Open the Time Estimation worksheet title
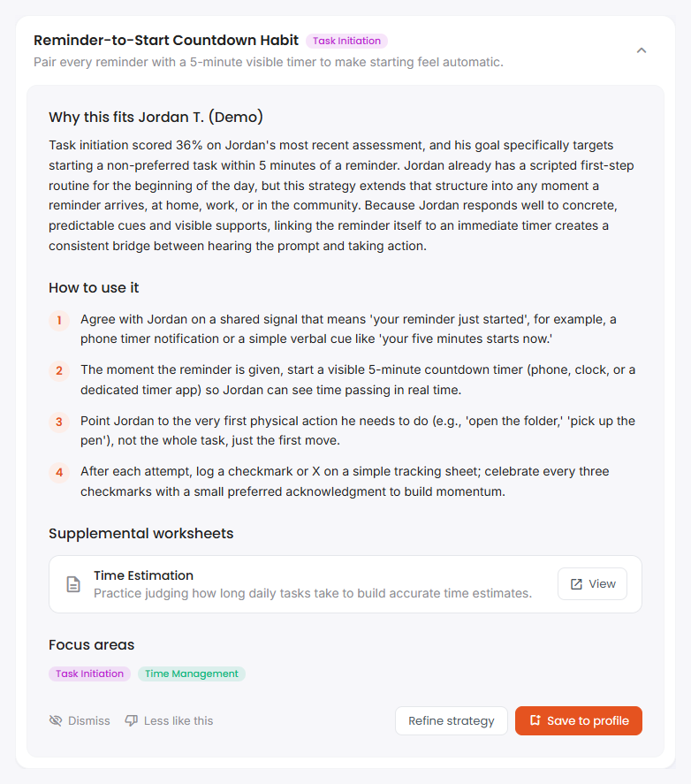Screen dimensions: 691x784 (x=143, y=575)
